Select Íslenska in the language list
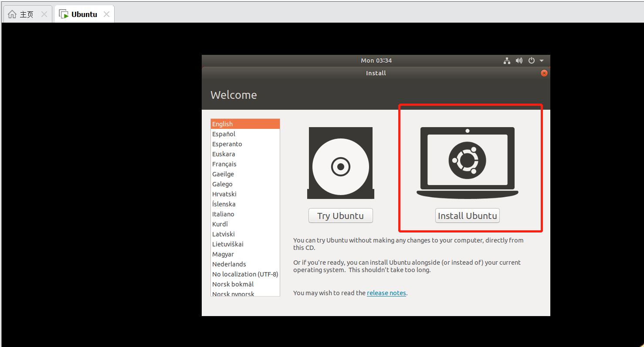The width and height of the screenshot is (644, 347). [x=245, y=204]
